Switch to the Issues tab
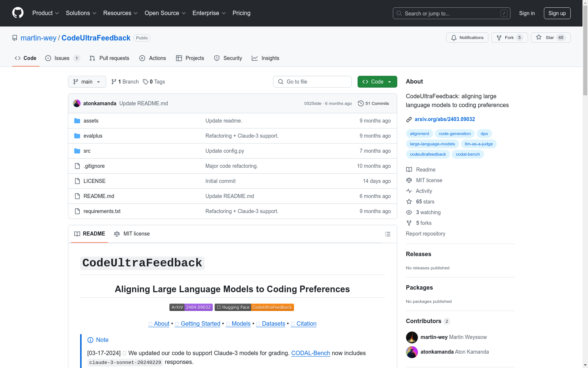 (62, 58)
